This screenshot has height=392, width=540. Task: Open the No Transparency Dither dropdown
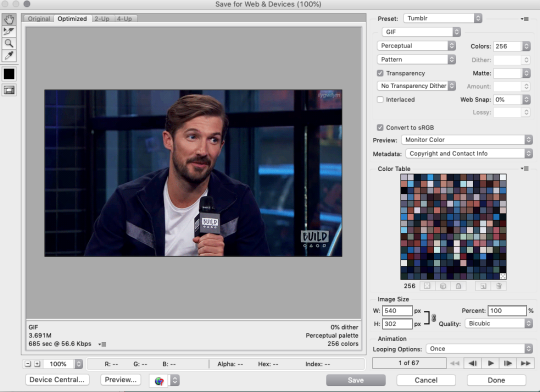tap(416, 86)
